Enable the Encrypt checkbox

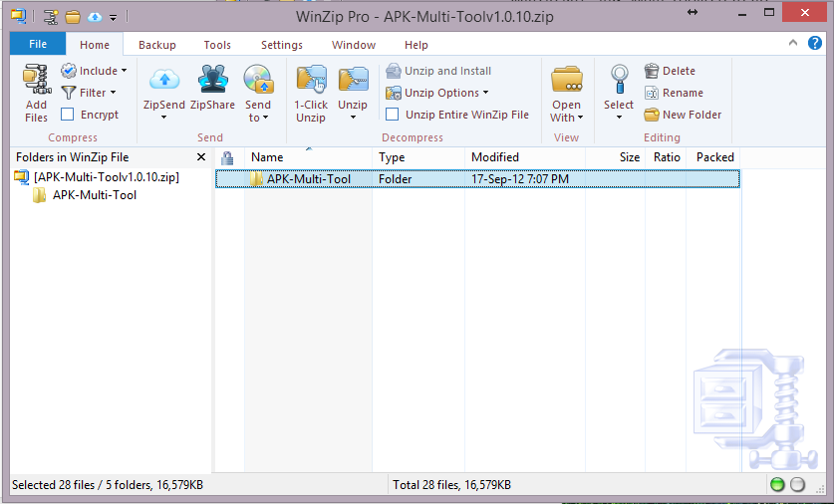67,115
